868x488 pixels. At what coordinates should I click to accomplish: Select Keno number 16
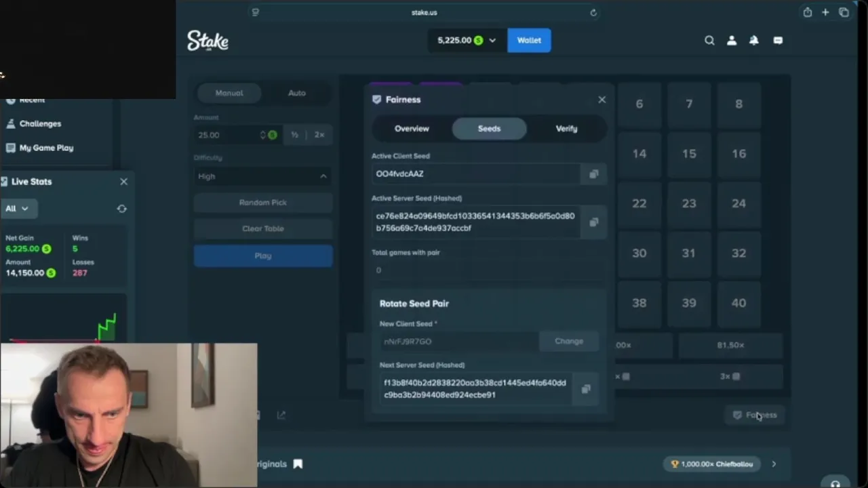pos(738,154)
